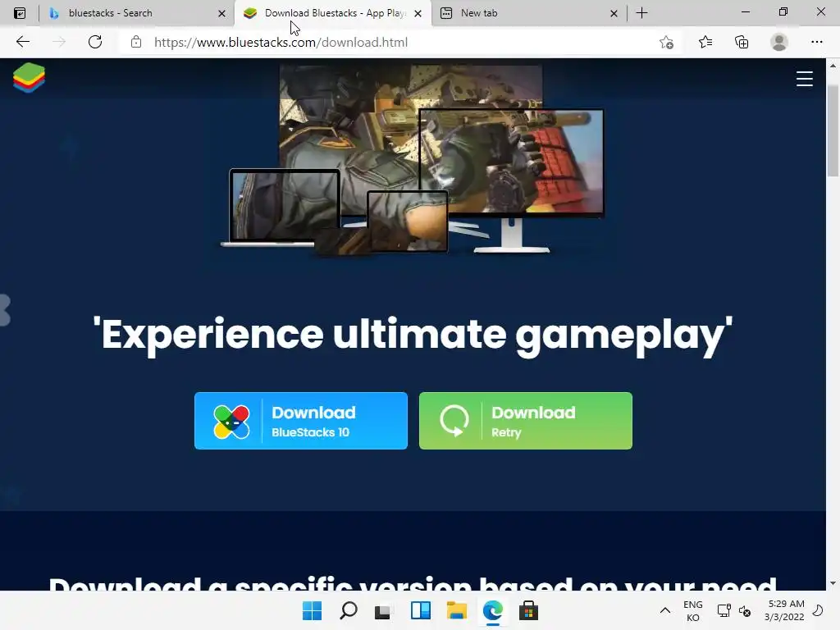Open Task View on the taskbar

coord(384,610)
